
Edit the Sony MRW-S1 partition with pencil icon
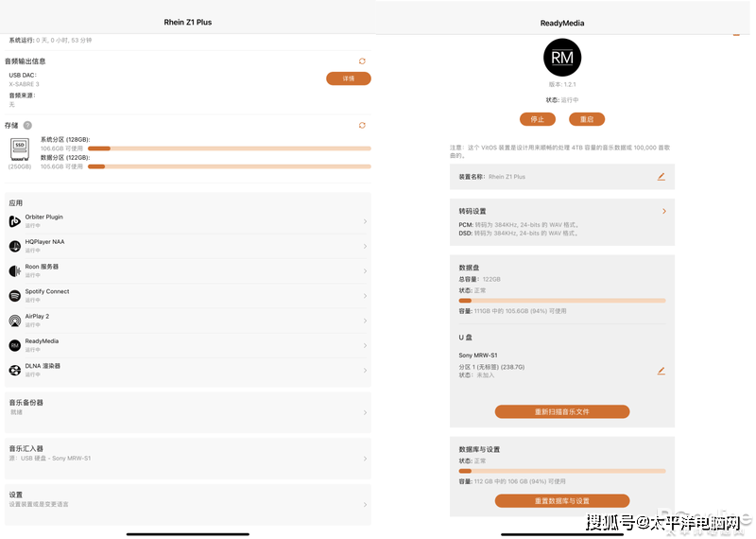[661, 371]
